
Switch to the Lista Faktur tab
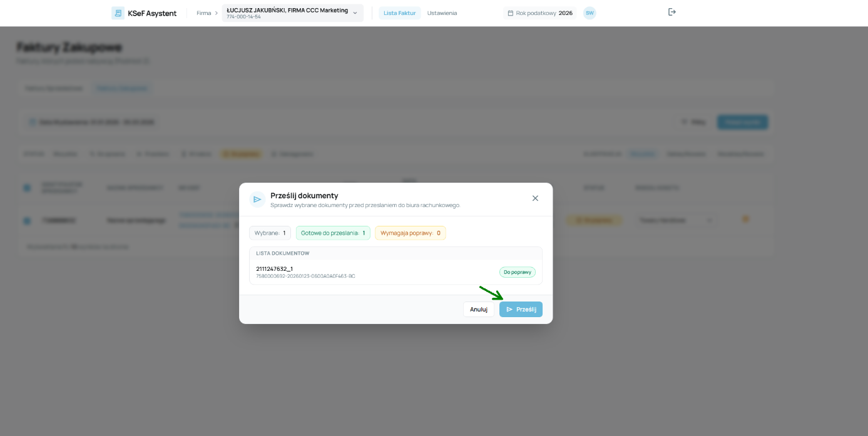[399, 13]
